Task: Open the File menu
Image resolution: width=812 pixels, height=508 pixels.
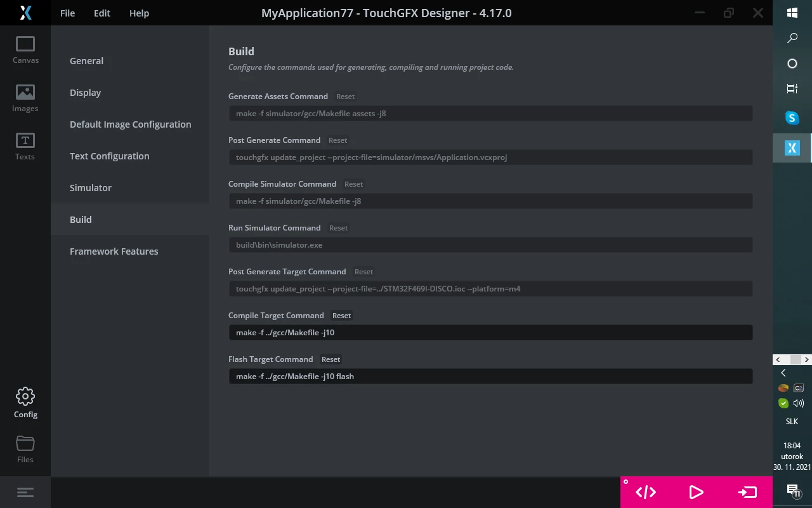Action: point(67,13)
